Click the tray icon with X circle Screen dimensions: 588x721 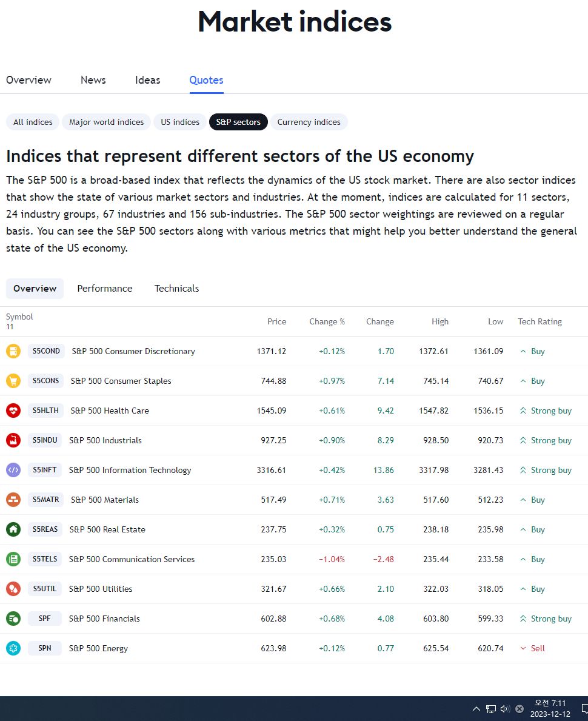click(520, 709)
